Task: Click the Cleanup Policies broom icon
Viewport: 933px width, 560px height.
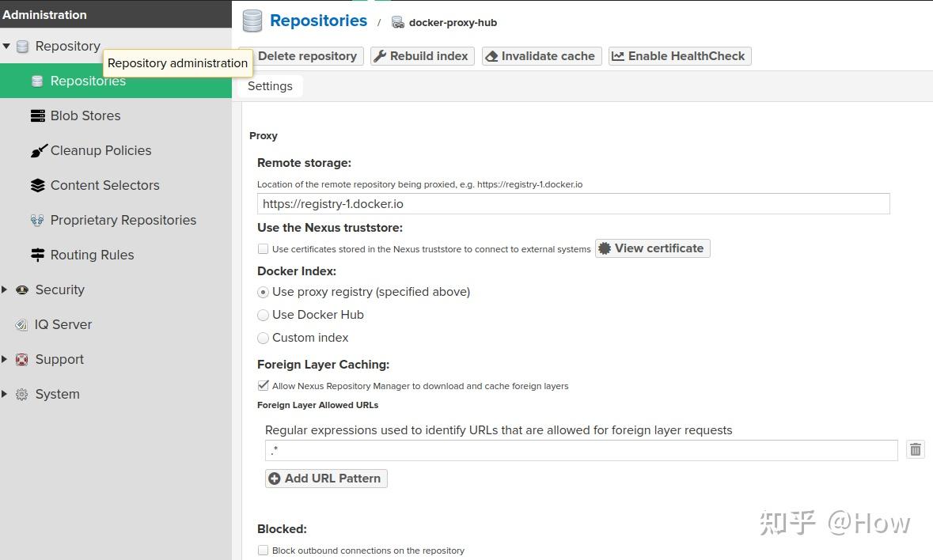Action: pyautogui.click(x=38, y=151)
